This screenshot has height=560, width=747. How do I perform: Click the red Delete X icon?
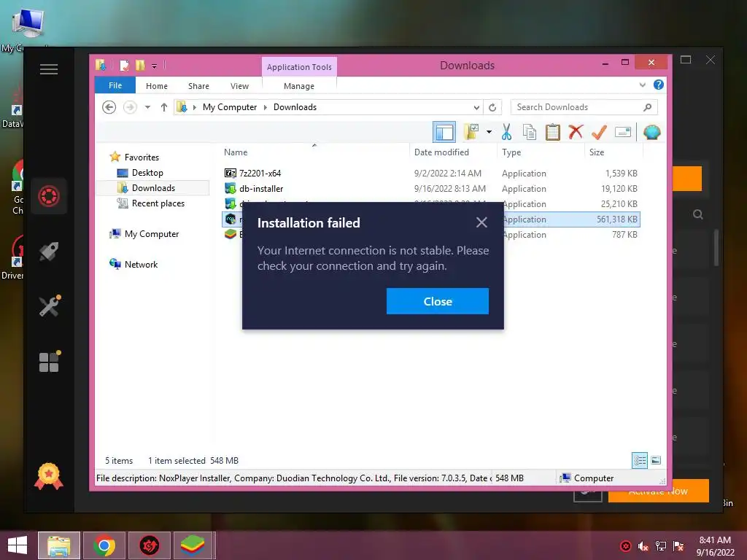coord(576,132)
